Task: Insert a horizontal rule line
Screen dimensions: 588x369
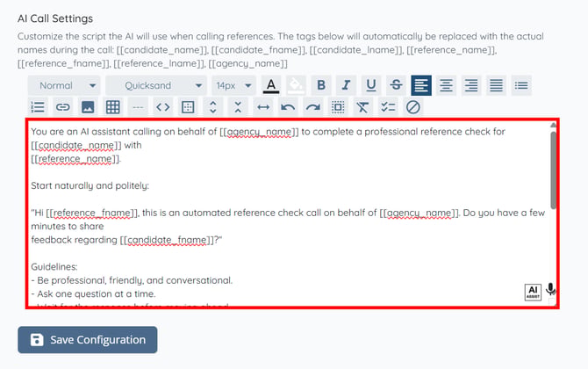Action: (x=138, y=107)
